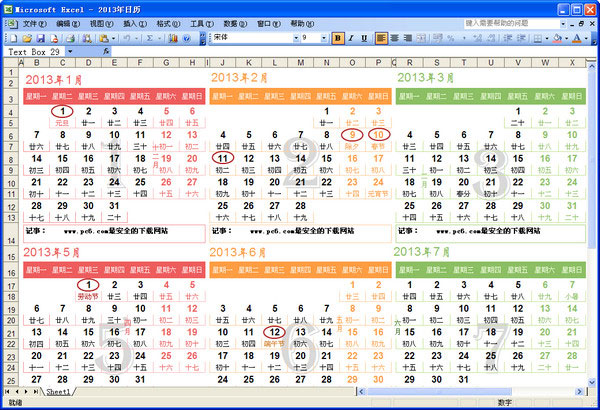Click first sheet navigation arrow
The image size is (600, 410).
click(x=7, y=392)
